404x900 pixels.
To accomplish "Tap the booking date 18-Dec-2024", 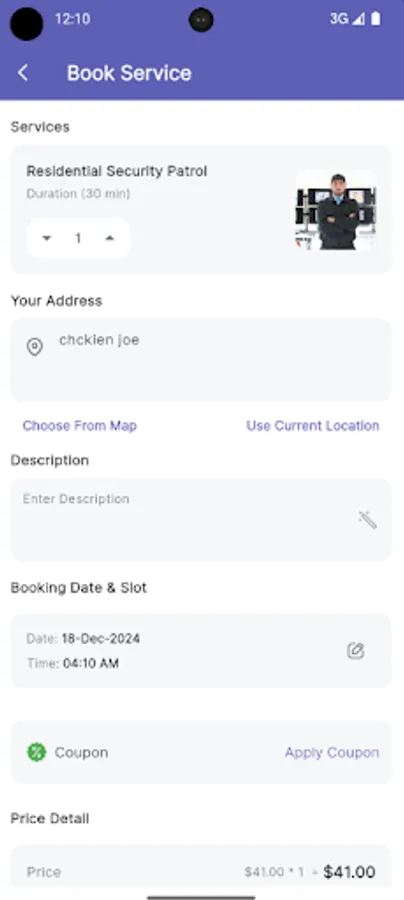I will coord(101,638).
